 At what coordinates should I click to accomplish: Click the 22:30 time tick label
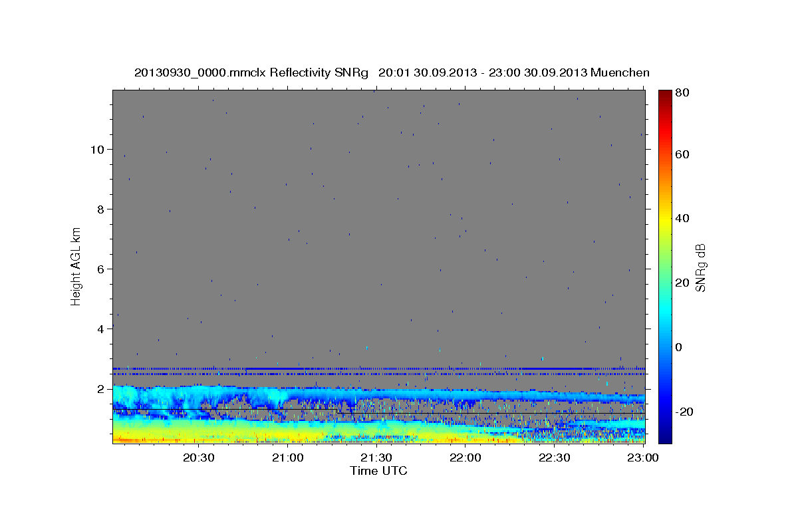[x=554, y=458]
